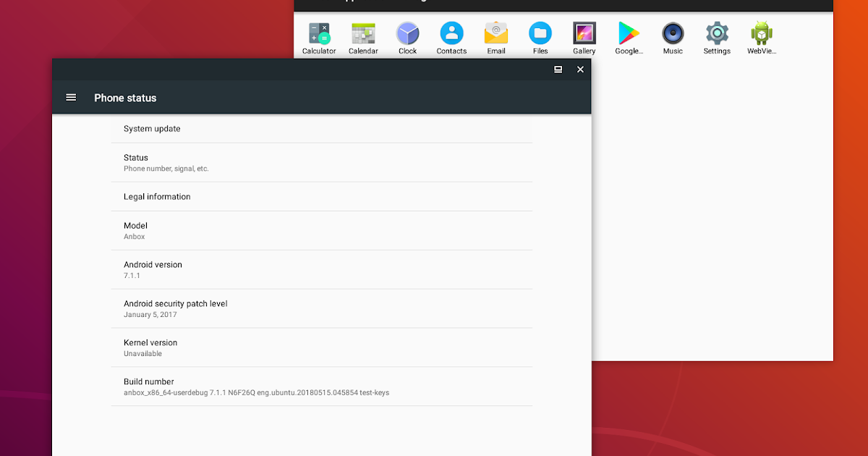Screen dimensions: 868x456
Task: Open hamburger menu in Phone status
Action: (71, 98)
